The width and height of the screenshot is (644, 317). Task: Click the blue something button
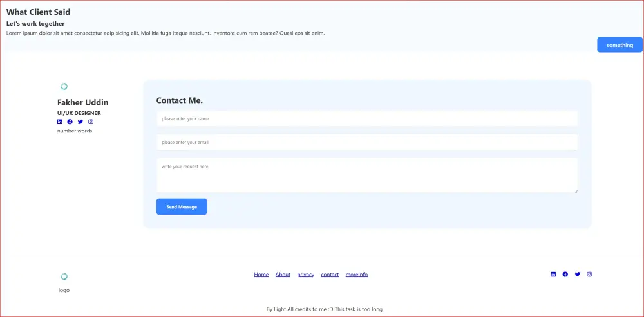(620, 45)
